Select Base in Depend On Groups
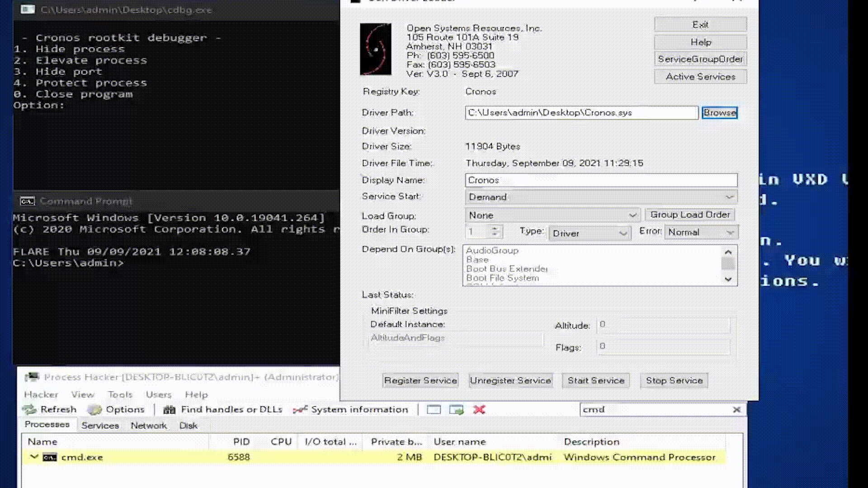 477,260
